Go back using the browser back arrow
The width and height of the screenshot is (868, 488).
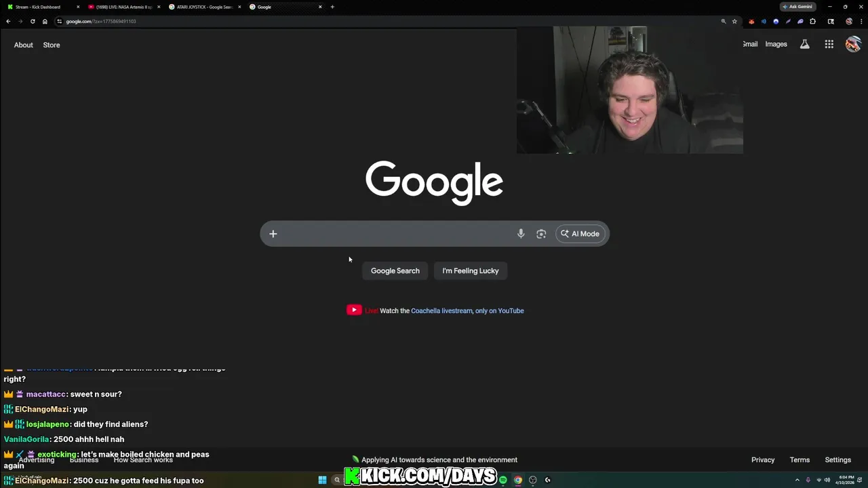tap(8, 21)
